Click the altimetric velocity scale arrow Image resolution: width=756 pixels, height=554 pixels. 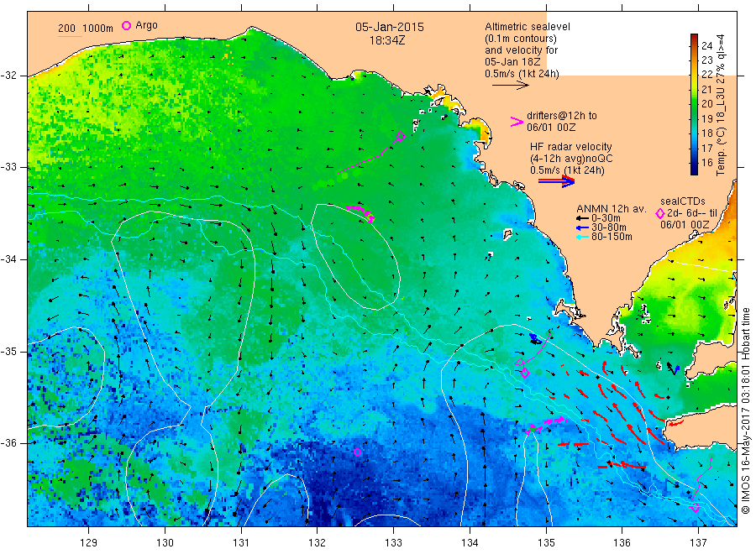tap(510, 86)
